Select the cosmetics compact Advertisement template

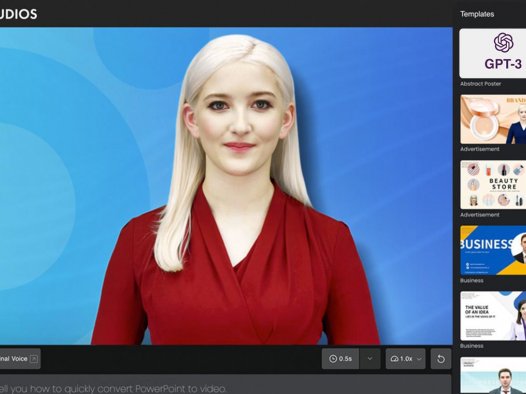492,119
